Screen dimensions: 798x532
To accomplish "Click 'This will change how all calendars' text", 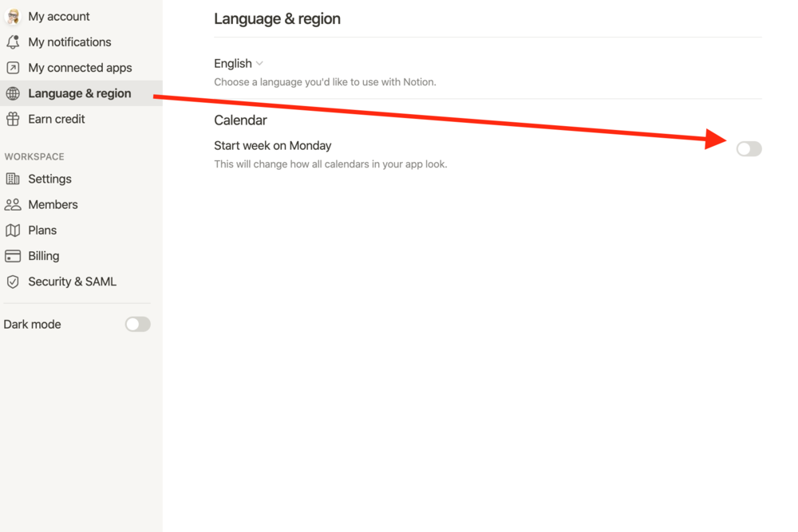I will [x=330, y=164].
